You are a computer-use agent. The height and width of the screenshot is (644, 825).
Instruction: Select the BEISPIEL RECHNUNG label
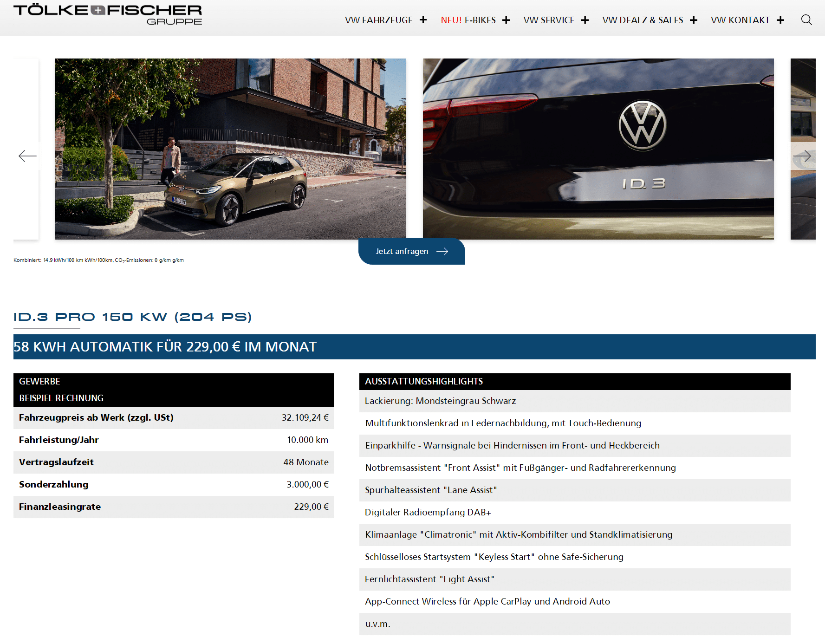(x=61, y=398)
